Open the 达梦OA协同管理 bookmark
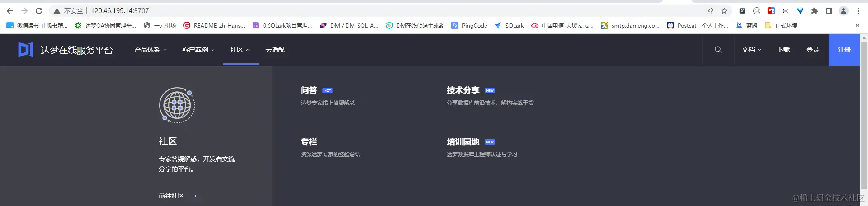 105,25
